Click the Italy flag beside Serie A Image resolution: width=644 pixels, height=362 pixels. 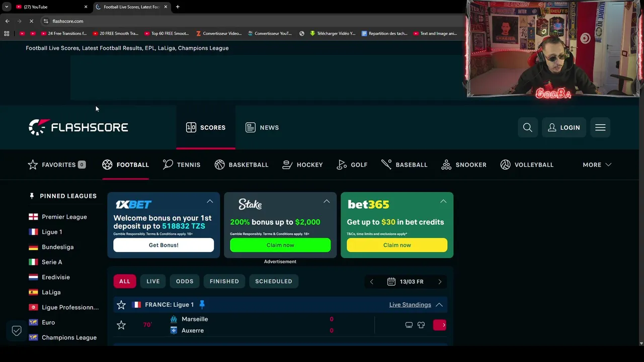(33, 262)
